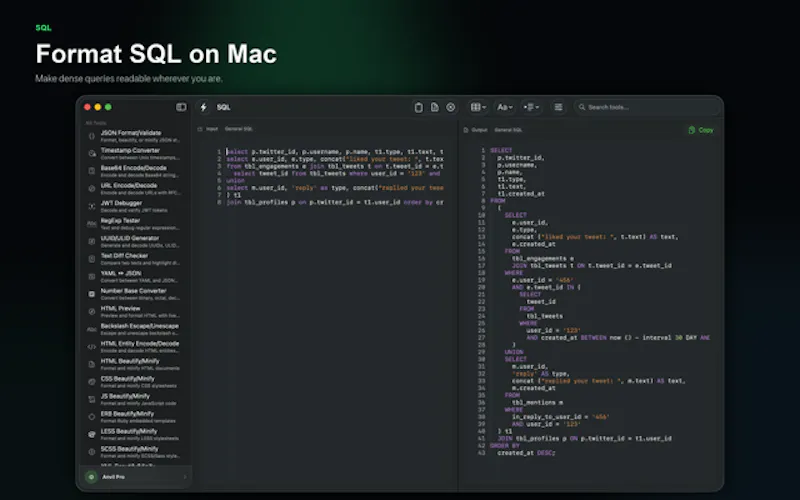Open the Aa text options dropdown
The height and width of the screenshot is (500, 800).
pos(505,107)
